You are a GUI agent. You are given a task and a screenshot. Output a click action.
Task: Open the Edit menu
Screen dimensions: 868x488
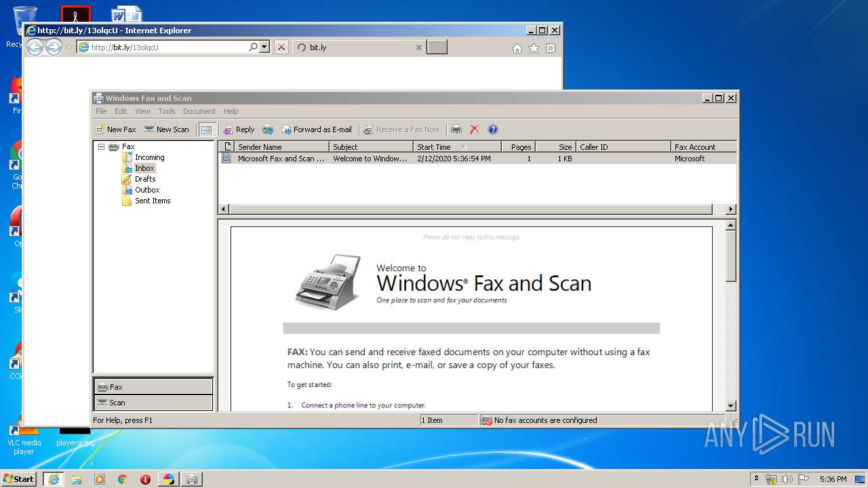pyautogui.click(x=121, y=111)
